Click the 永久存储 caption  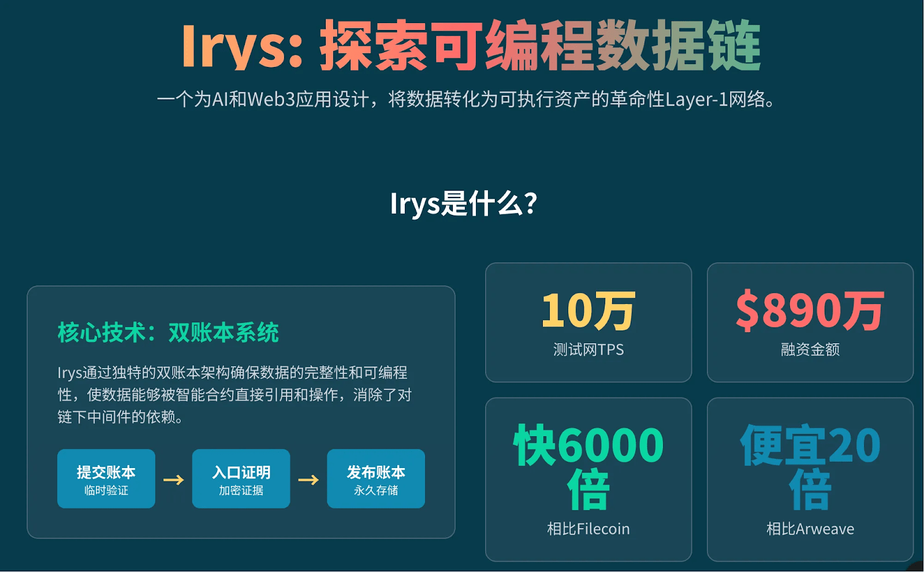(x=376, y=491)
